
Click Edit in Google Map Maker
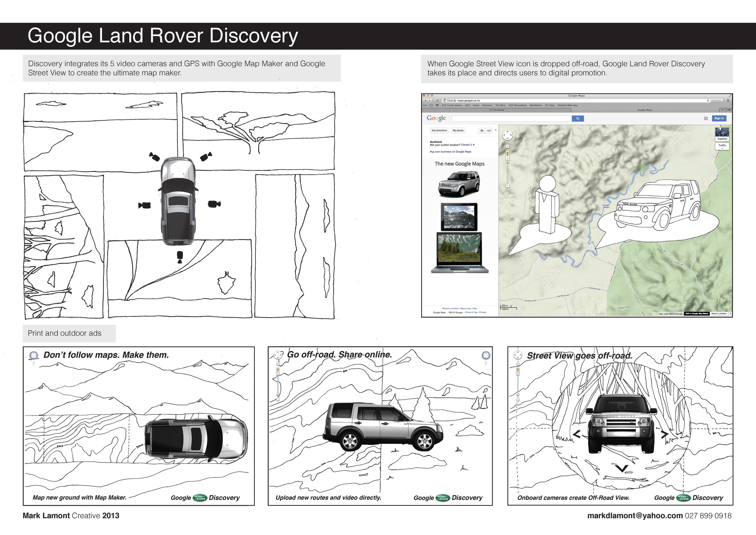(696, 314)
